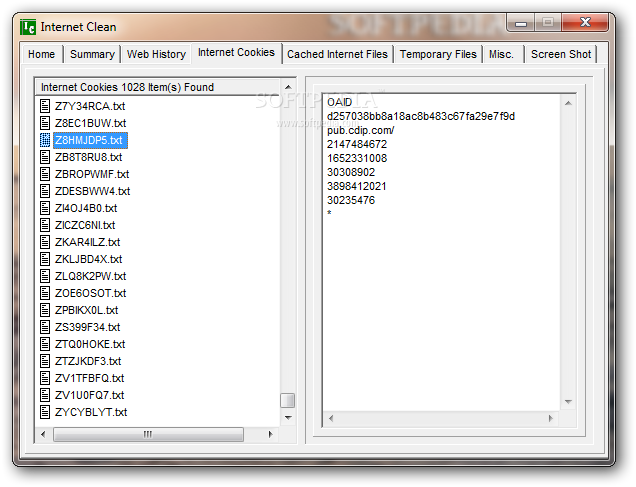Click file icon next to ZYCYBLYT.txt

45,412
